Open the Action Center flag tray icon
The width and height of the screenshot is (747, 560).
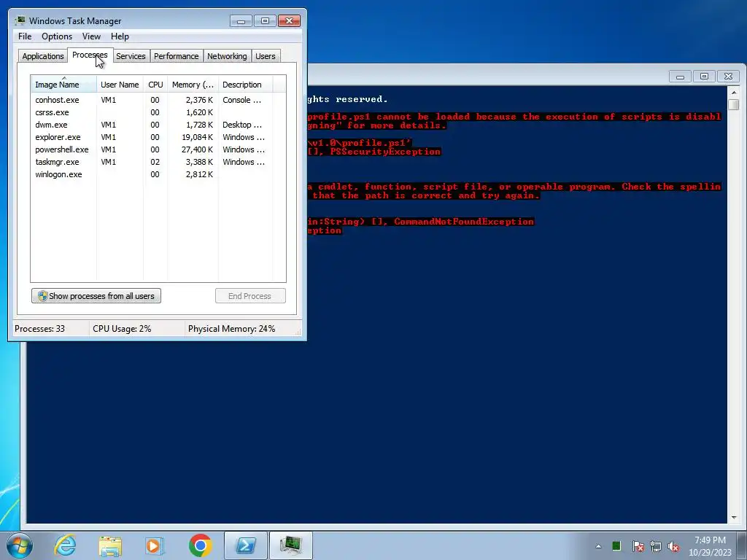pos(638,546)
